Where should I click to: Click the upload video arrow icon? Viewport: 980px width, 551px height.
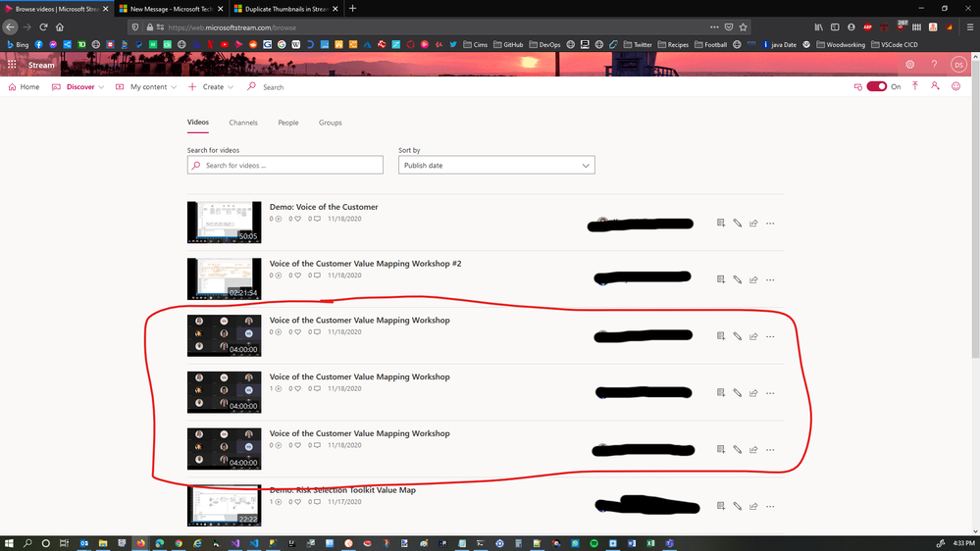pos(915,86)
